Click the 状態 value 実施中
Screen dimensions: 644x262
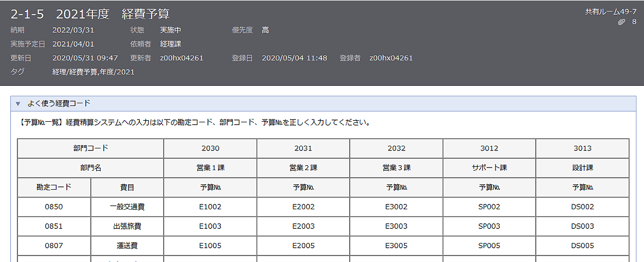tap(171, 30)
